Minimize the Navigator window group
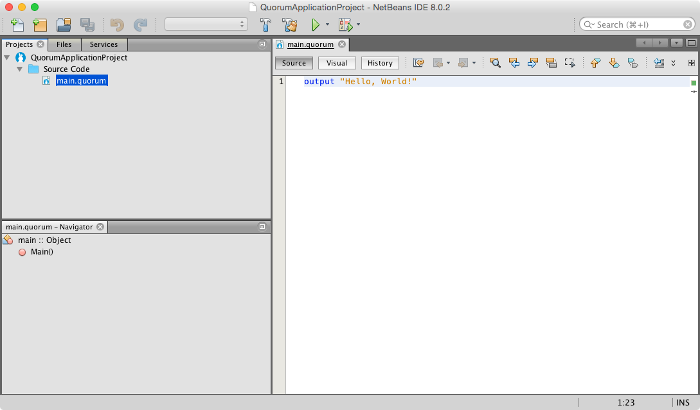 pyautogui.click(x=262, y=226)
